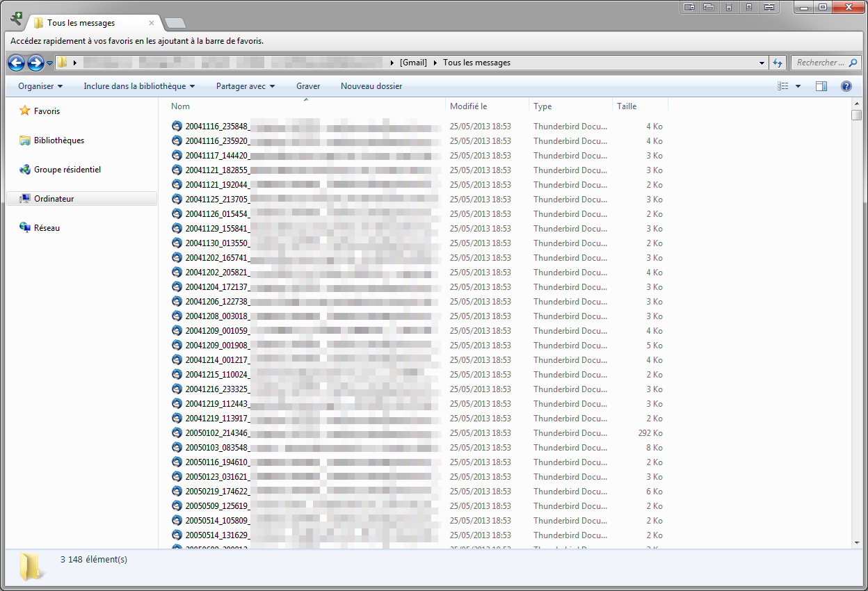
Task: Open the Favoris star in the sidebar
Action: pyautogui.click(x=25, y=111)
